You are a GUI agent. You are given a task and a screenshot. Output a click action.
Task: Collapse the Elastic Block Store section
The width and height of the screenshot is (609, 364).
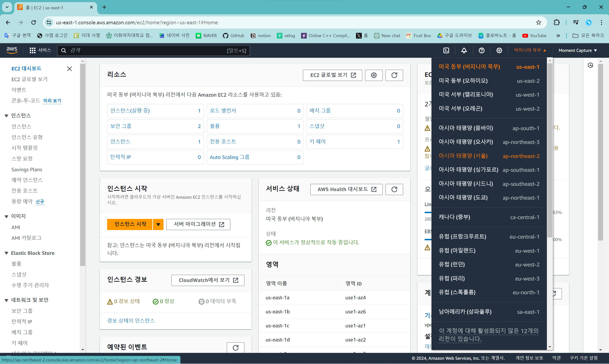click(7, 253)
